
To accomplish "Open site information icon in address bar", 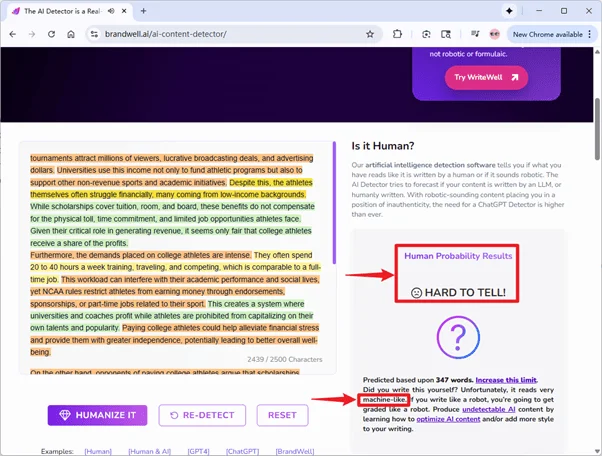I will coord(94,34).
